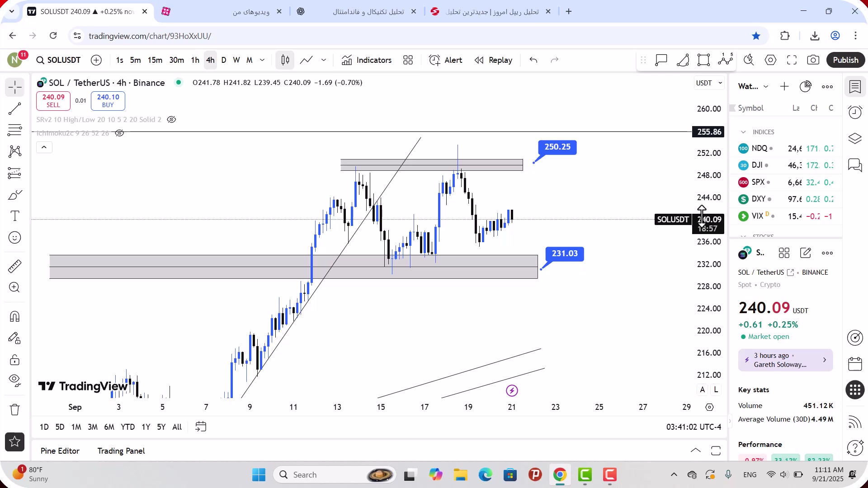The image size is (868, 488).
Task: Toggle log scale with L button
Action: click(x=716, y=390)
